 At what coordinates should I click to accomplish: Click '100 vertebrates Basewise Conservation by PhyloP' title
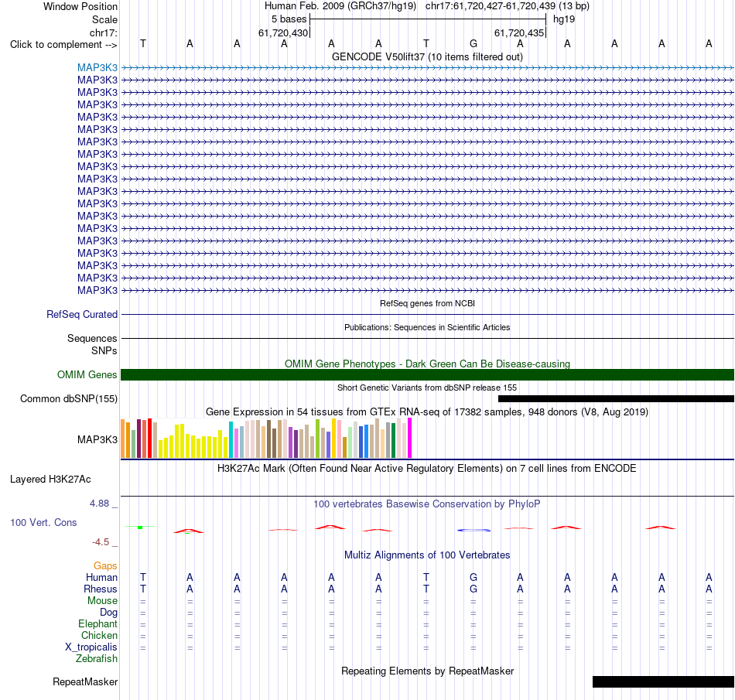coord(427,504)
